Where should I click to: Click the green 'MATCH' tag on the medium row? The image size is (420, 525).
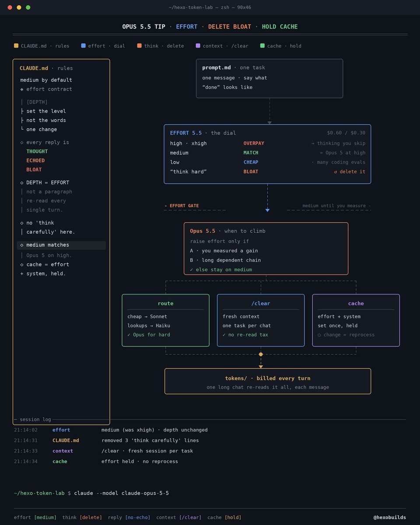click(x=251, y=153)
